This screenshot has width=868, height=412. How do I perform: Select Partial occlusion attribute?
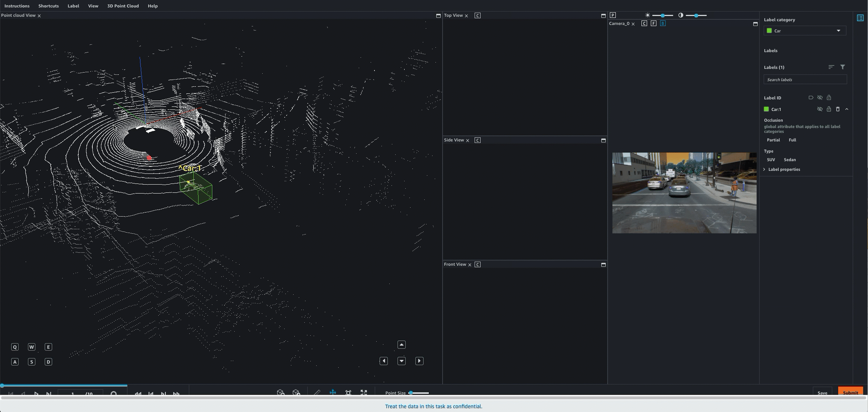point(773,140)
